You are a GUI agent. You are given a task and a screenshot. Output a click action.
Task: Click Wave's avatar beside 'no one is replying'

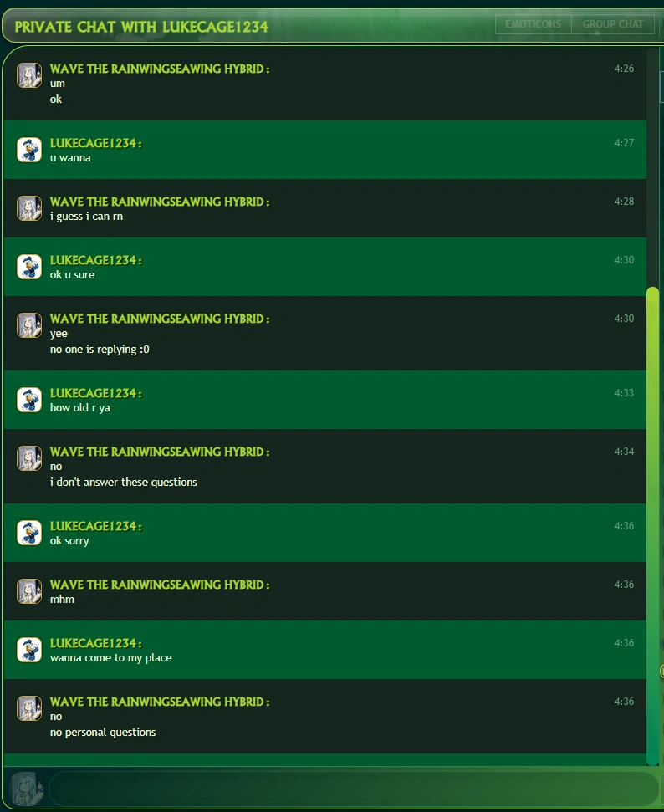pos(29,325)
